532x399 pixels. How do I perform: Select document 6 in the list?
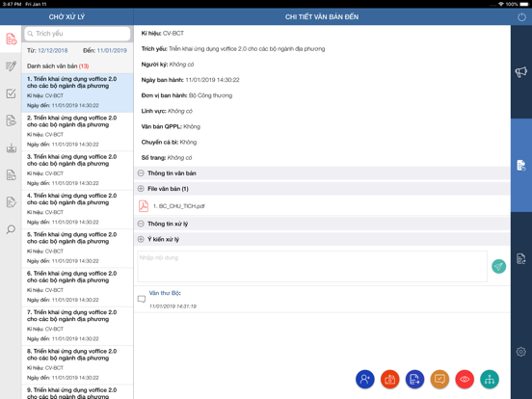click(77, 287)
